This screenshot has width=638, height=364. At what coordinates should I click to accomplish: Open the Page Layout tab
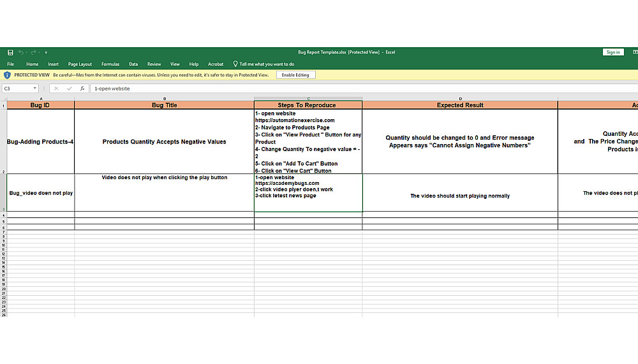(x=80, y=64)
